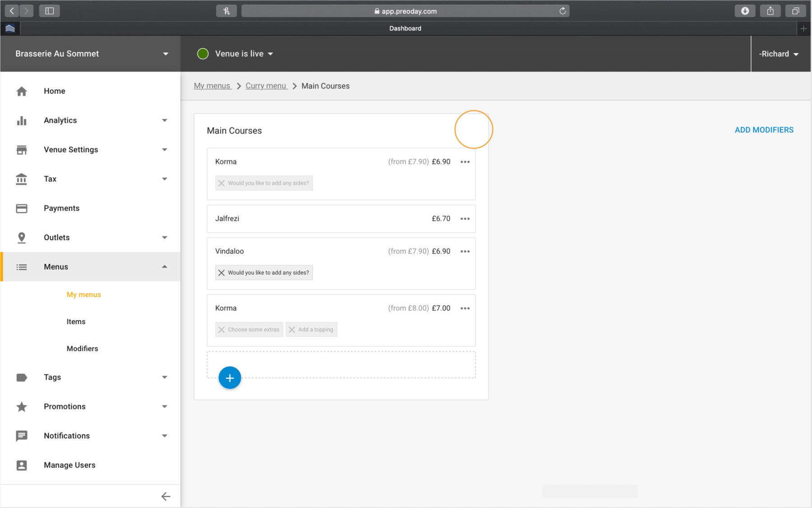Image resolution: width=812 pixels, height=508 pixels.
Task: Click the Venue Settings store icon
Action: 21,150
